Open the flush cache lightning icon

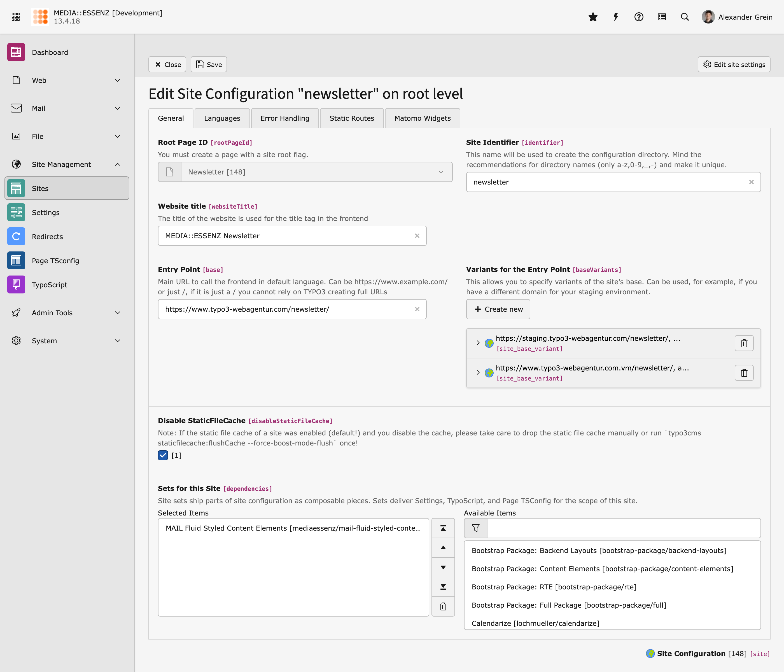pyautogui.click(x=616, y=17)
